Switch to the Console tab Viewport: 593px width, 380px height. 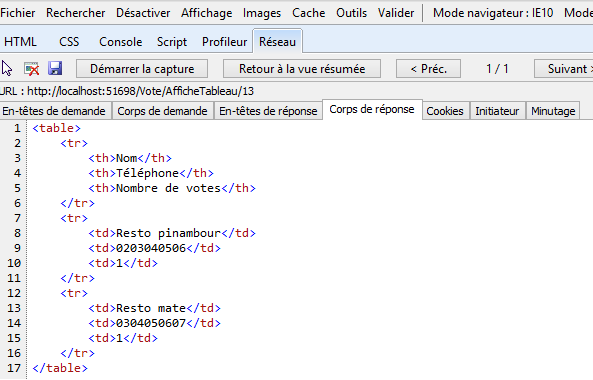pos(121,42)
